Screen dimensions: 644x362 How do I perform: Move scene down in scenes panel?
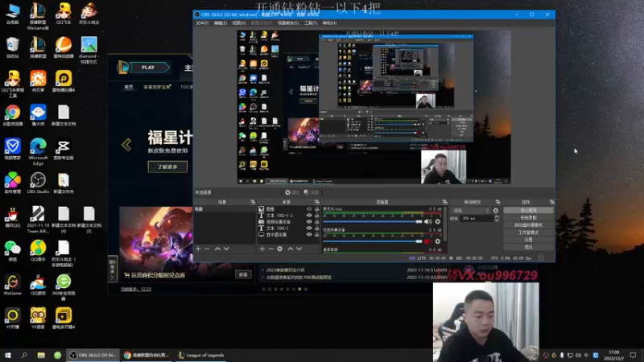[x=226, y=249]
